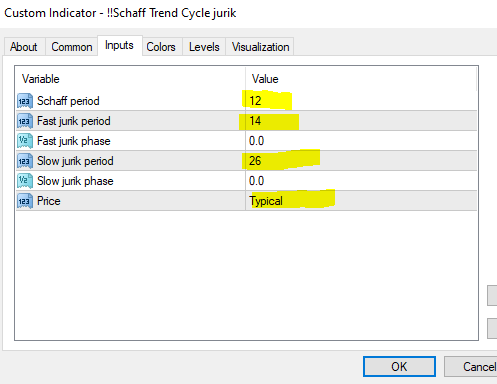497x384 pixels.
Task: Open the Visualization tab
Action: pyautogui.click(x=260, y=47)
